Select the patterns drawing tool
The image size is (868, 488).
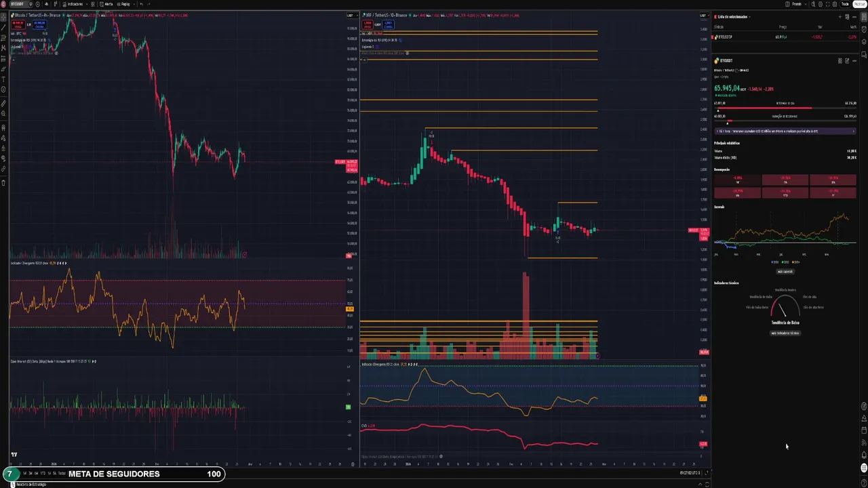[3, 47]
